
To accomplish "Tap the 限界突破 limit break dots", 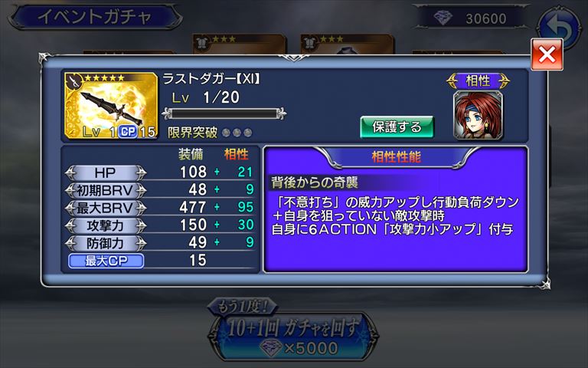I will tap(237, 133).
